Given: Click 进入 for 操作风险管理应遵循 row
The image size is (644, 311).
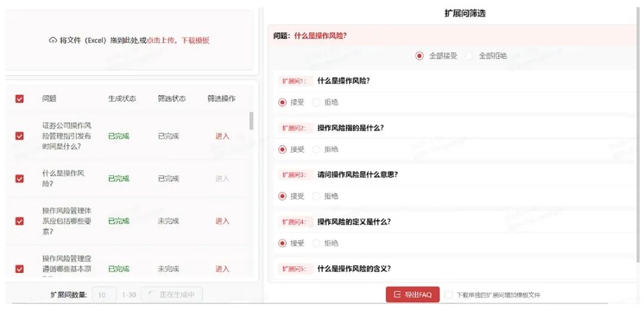Looking at the screenshot, I should coord(222,269).
